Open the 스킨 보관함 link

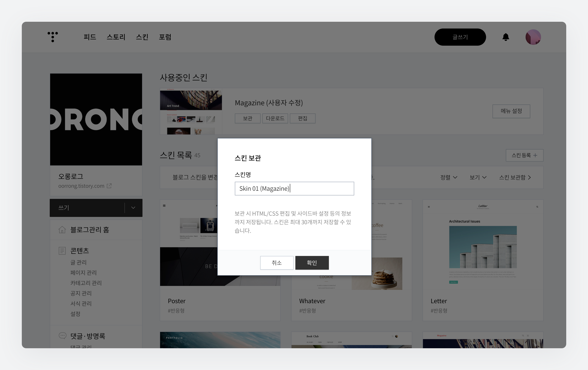click(x=514, y=177)
